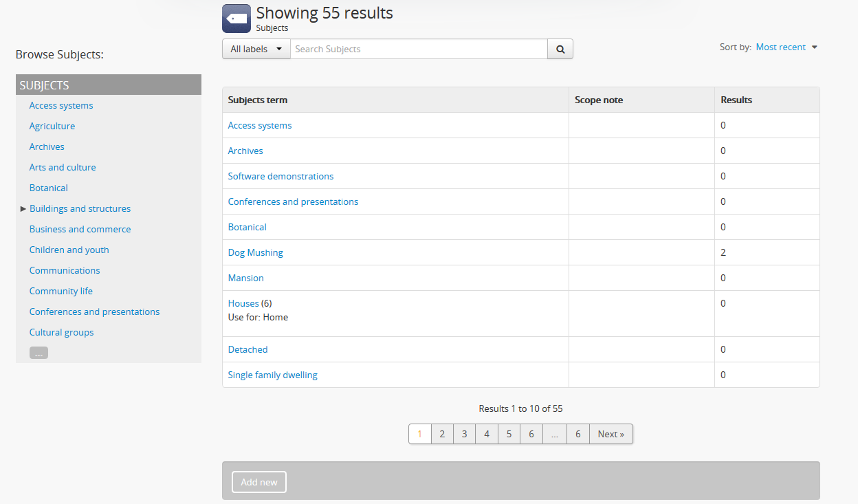Open "Conferences and presentations" from the table
The image size is (858, 504).
point(293,201)
